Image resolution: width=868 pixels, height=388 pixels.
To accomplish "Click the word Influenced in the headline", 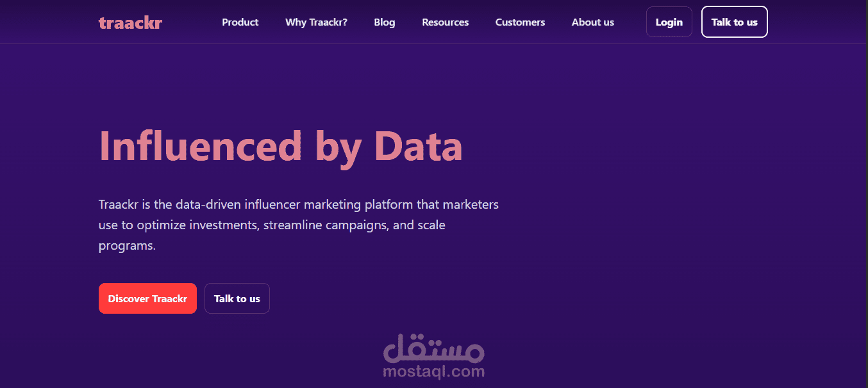I will [x=200, y=147].
